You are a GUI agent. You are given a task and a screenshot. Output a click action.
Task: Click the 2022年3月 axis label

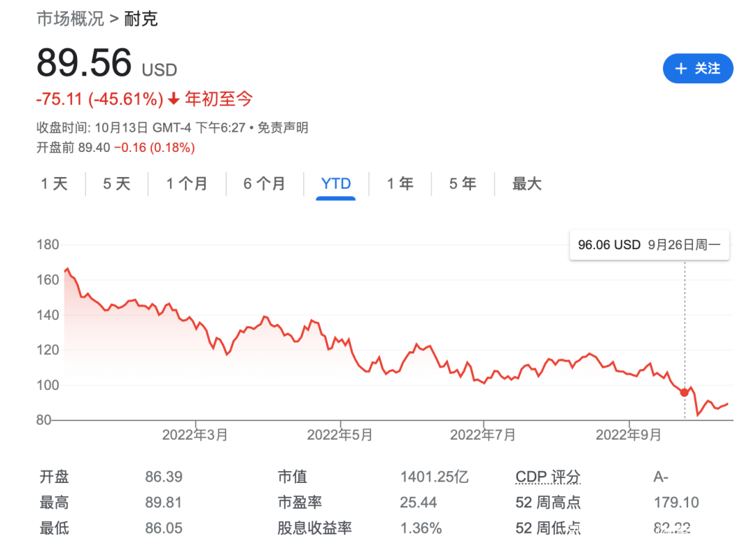point(195,435)
